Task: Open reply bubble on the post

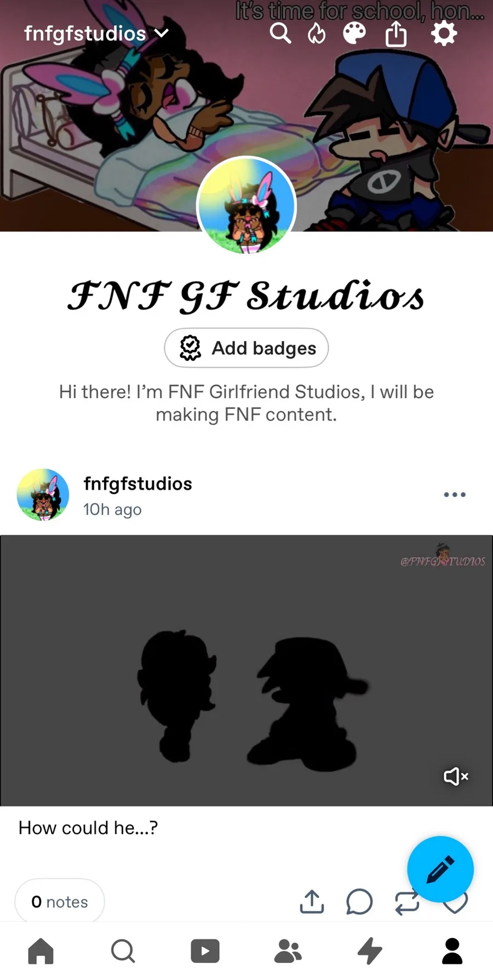Action: 359,902
